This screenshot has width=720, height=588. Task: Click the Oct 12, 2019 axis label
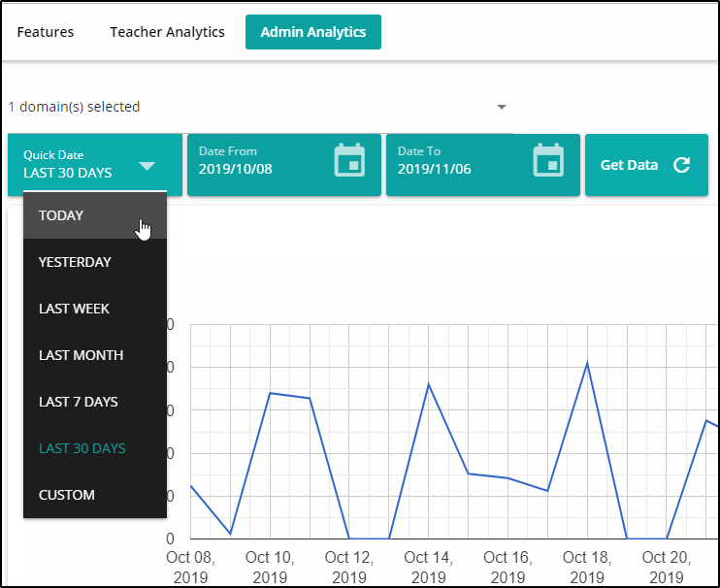(x=349, y=567)
